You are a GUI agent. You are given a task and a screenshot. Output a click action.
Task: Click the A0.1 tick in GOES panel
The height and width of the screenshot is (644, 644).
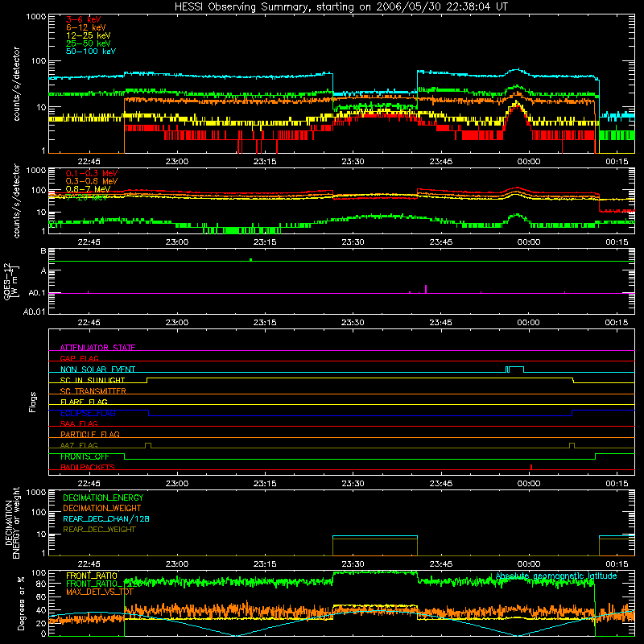37,293
